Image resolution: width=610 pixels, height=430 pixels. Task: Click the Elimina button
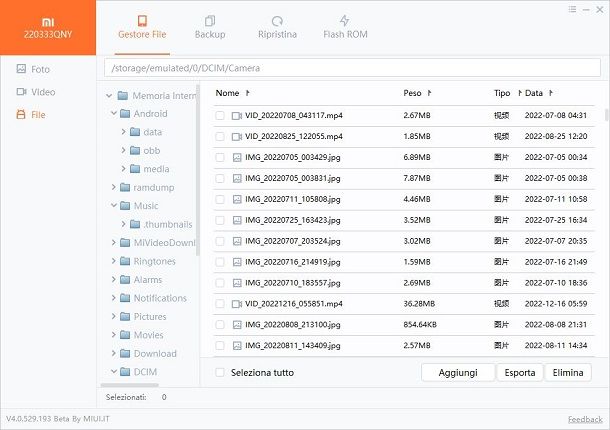(x=568, y=372)
